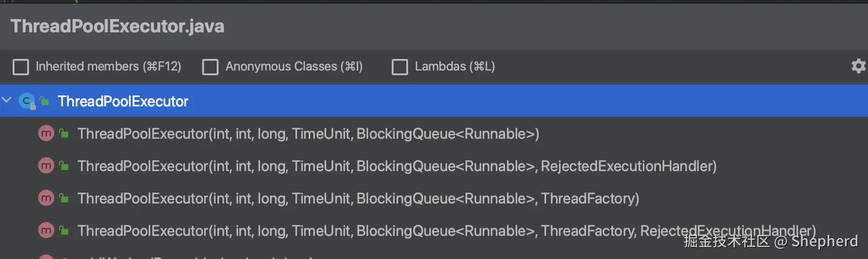
Task: Collapse the ThreadPoolExecutor class node
Action: coord(7,101)
